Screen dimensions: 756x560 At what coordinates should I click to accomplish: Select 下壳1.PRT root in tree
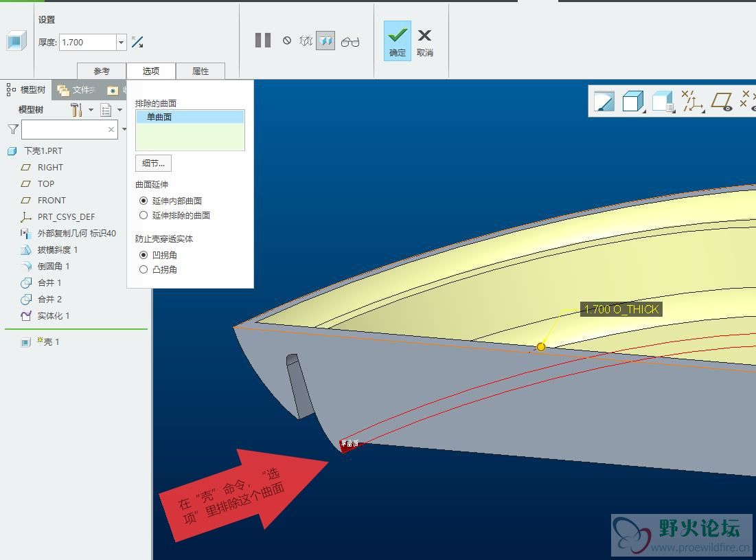pos(43,151)
